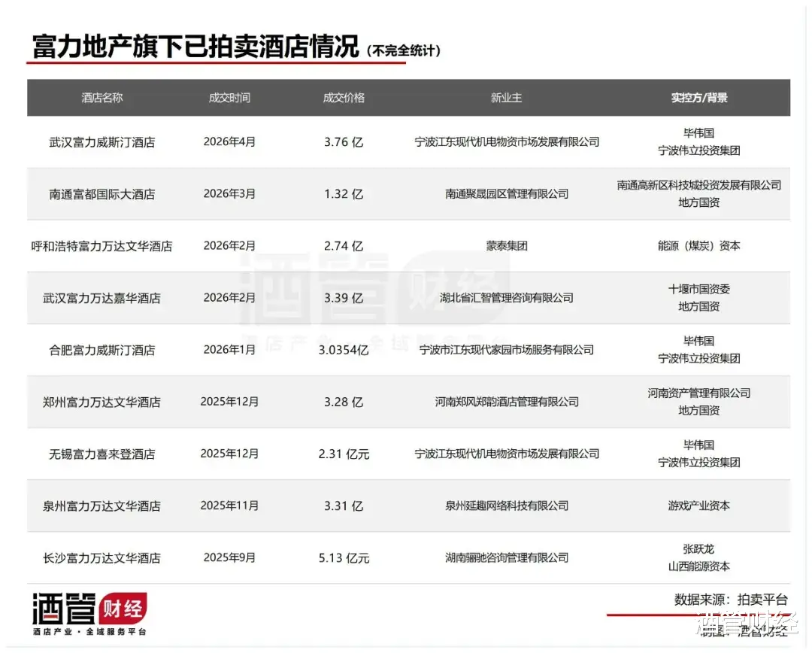Click the price cell 3.39 亿

click(344, 298)
